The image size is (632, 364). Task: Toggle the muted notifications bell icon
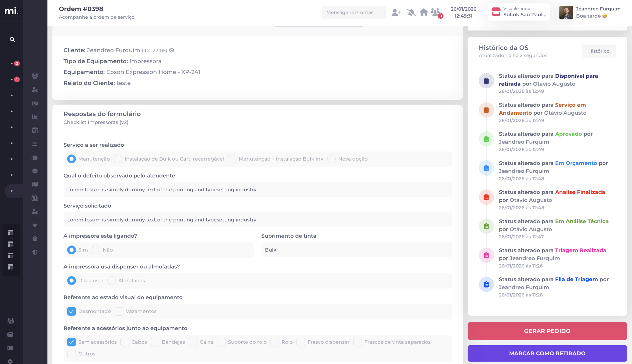point(411,12)
